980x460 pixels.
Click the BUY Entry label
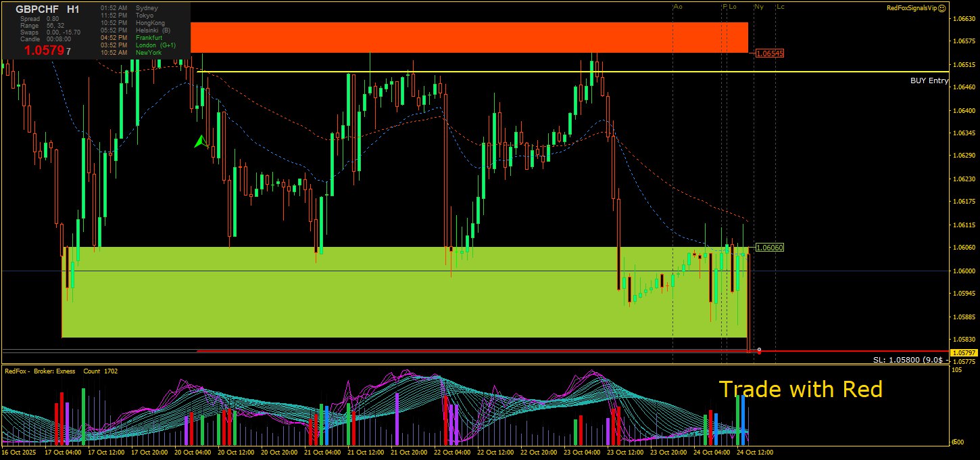[x=929, y=80]
